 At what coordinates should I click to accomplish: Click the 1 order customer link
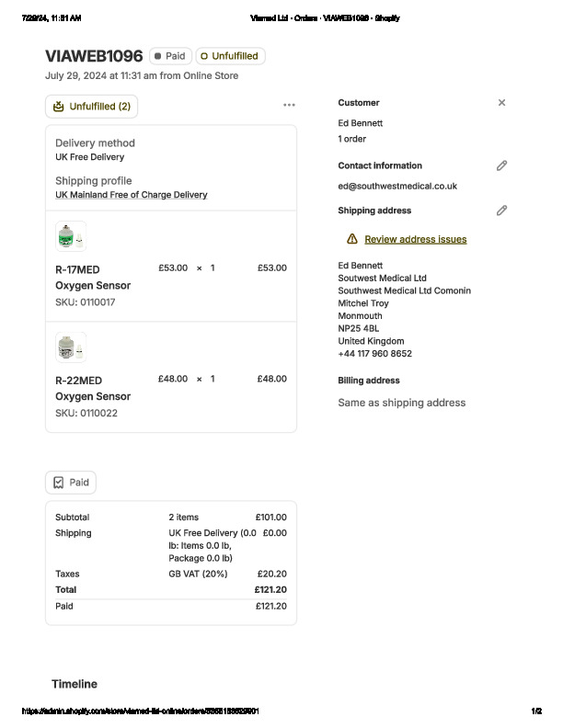coord(351,139)
